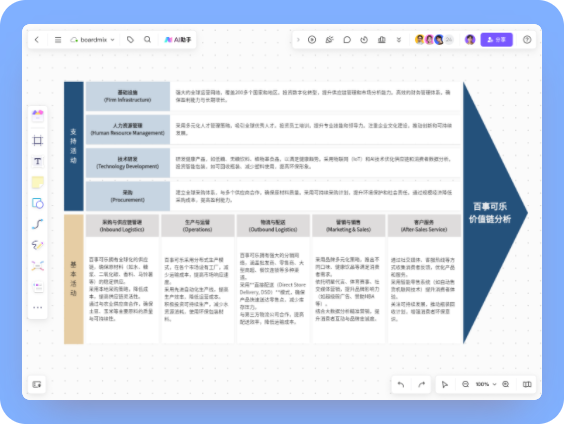This screenshot has width=564, height=424.
Task: Select the curved Connector line tool
Action: [38, 224]
